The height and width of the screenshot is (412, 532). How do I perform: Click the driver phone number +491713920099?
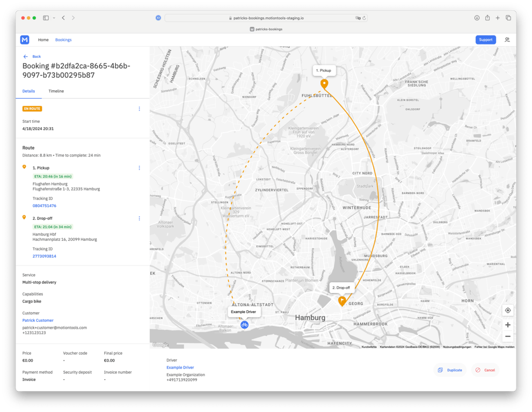tap(181, 380)
